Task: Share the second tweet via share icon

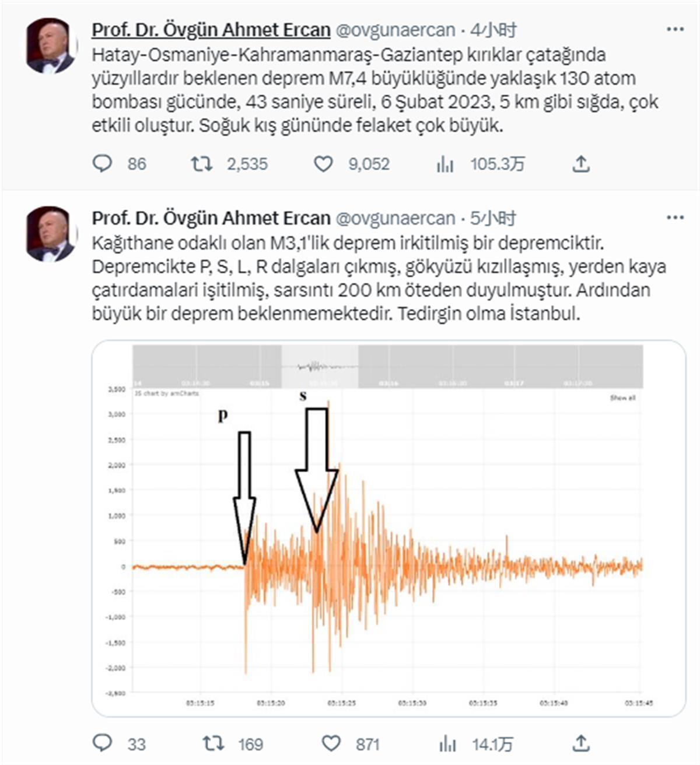Action: click(x=580, y=743)
